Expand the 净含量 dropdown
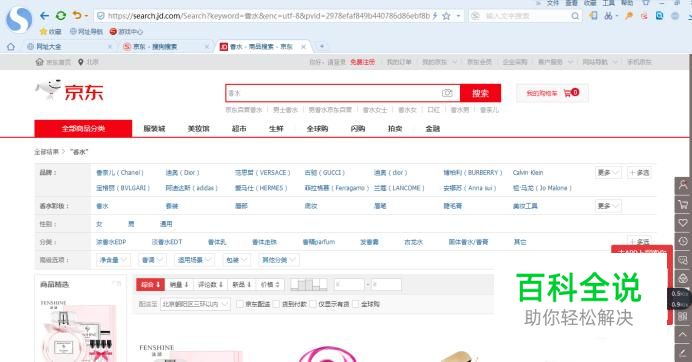692x362 pixels. (x=113, y=260)
